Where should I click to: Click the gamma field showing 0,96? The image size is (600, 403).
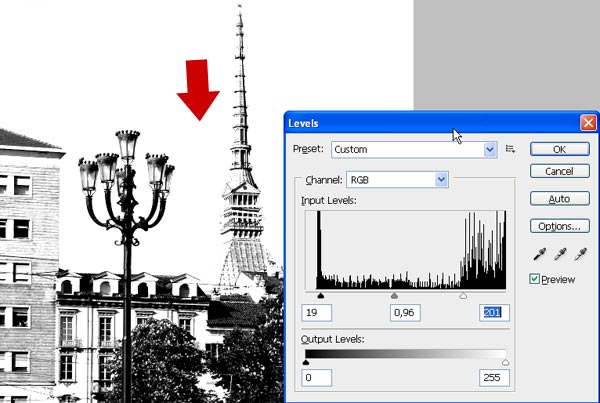click(405, 313)
